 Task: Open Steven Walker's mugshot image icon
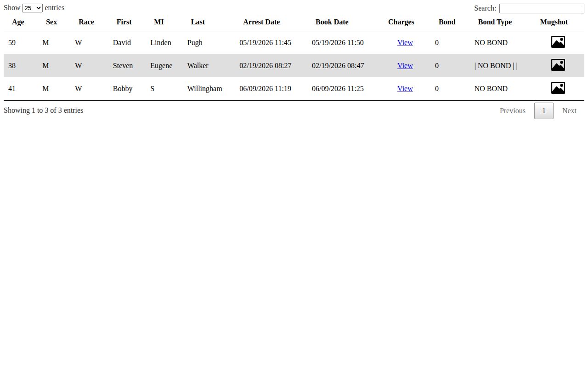(558, 65)
